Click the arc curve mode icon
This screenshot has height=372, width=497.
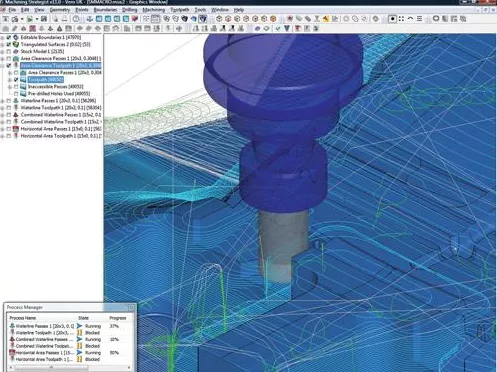(410, 18)
